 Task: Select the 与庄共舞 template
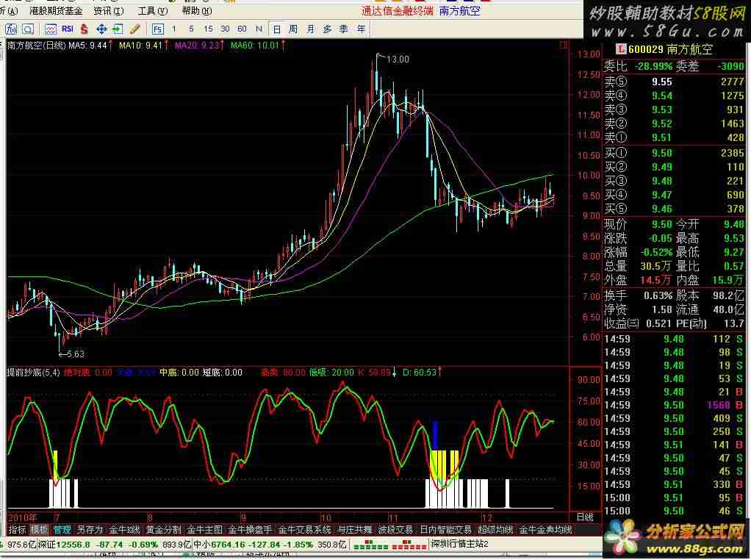[x=355, y=530]
